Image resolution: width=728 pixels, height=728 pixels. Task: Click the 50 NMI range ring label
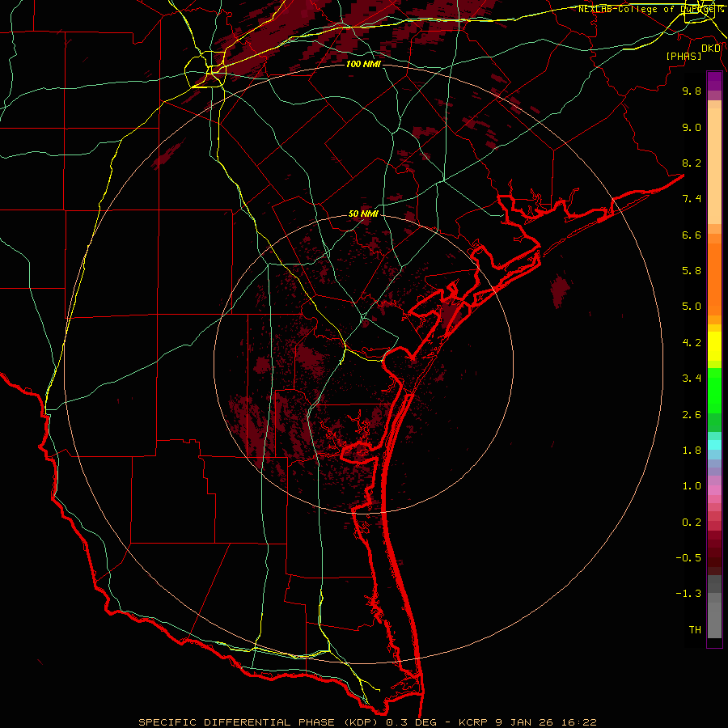coord(363,214)
